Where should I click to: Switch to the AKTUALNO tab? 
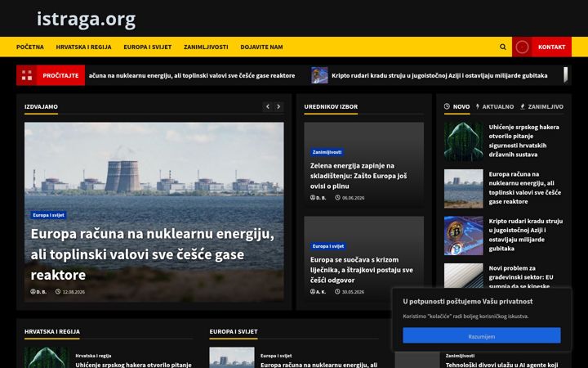tap(495, 106)
